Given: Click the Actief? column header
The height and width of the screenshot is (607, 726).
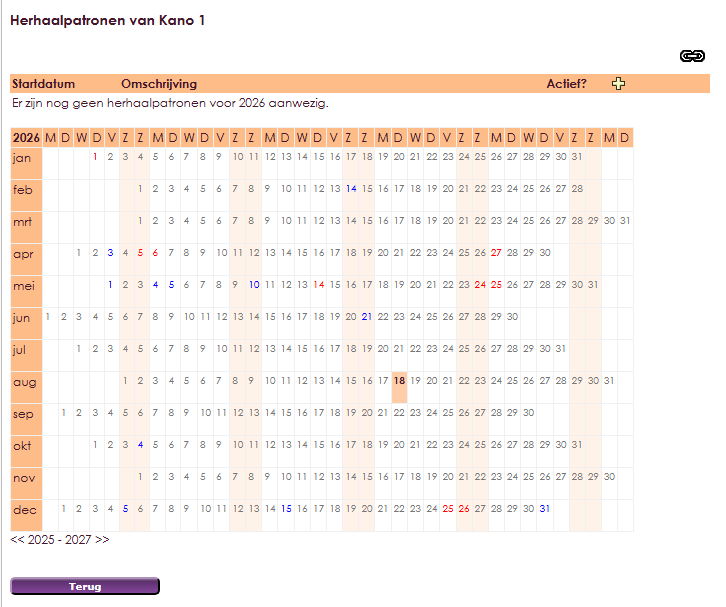Looking at the screenshot, I should point(566,84).
